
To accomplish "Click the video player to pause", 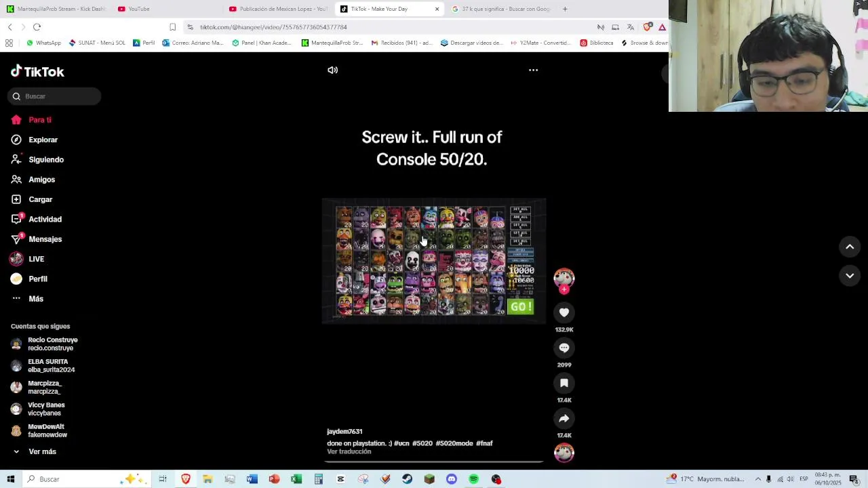I will pyautogui.click(x=434, y=261).
